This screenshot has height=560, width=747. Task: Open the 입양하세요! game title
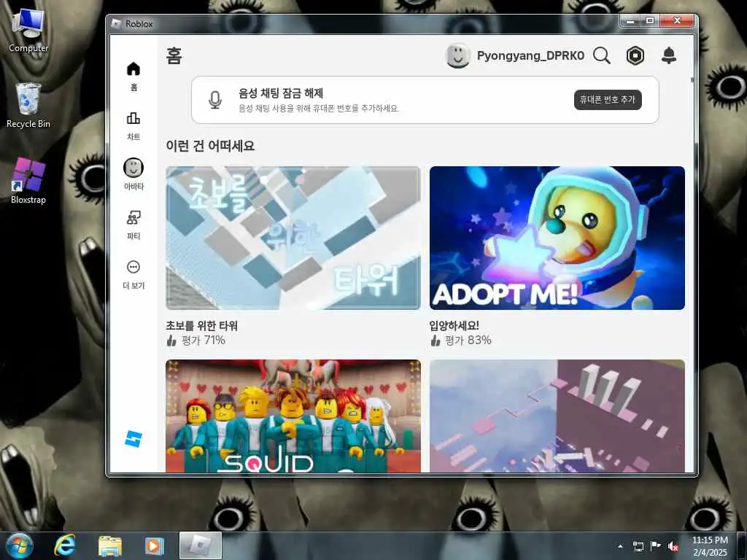coord(454,326)
